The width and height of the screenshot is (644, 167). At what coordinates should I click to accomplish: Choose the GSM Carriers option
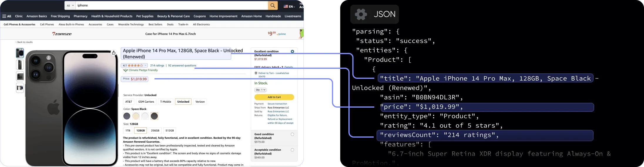(146, 102)
